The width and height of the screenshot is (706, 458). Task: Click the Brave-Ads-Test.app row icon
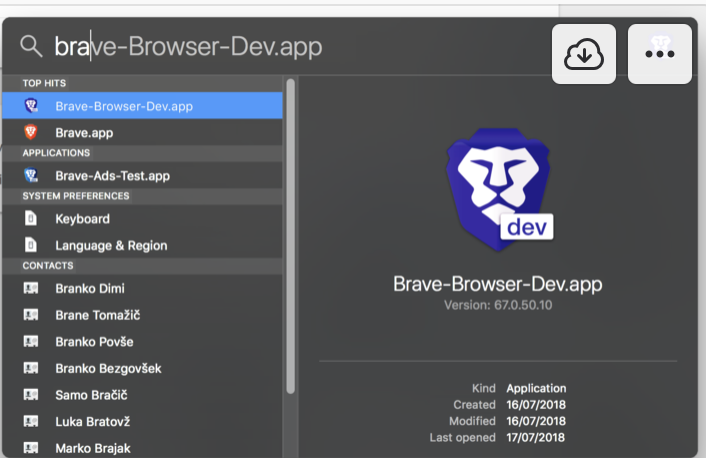click(31, 175)
